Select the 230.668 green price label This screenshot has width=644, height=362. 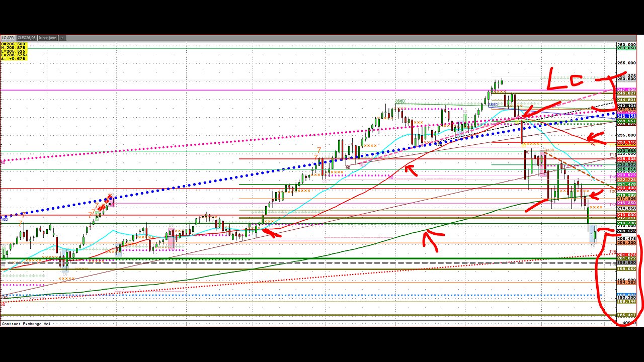point(626,151)
